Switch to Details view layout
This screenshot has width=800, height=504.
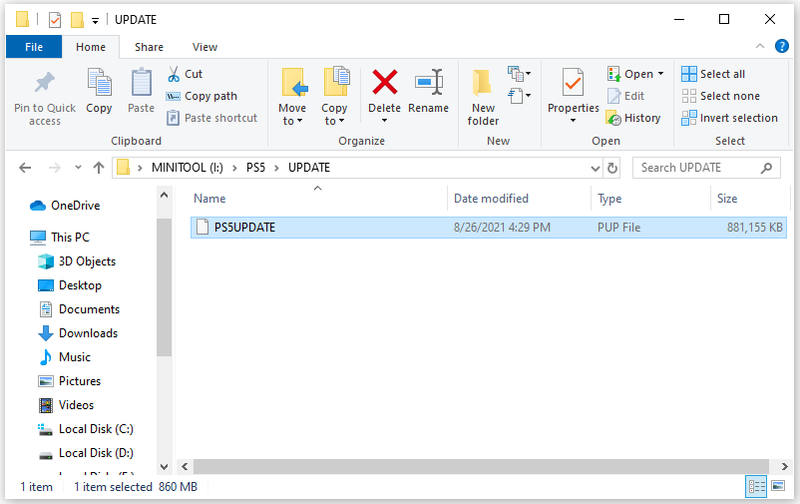coord(756,487)
